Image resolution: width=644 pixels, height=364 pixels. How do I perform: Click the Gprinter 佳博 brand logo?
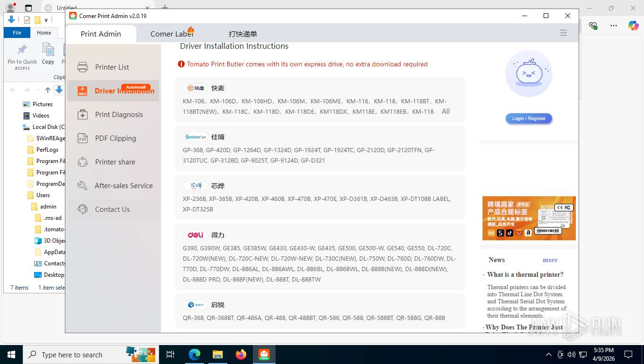tap(196, 137)
